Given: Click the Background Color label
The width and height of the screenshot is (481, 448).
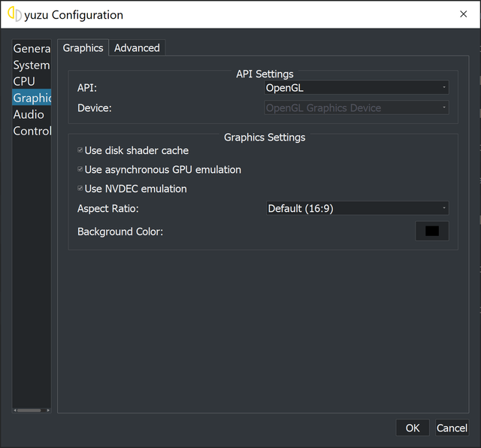Looking at the screenshot, I should coord(120,232).
